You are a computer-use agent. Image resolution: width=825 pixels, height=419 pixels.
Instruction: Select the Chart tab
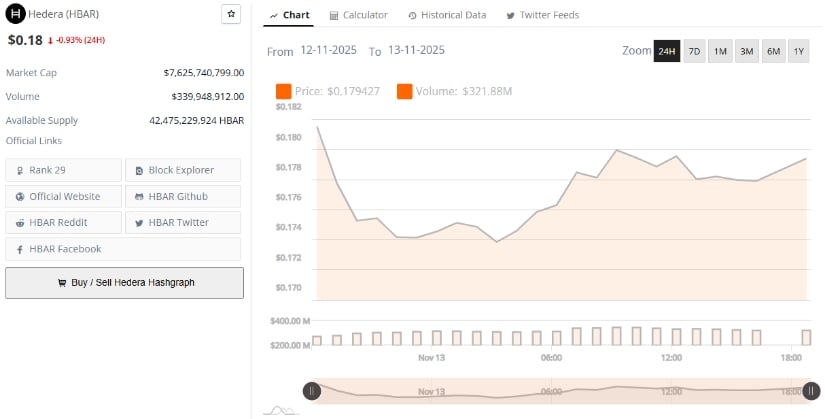tap(290, 15)
